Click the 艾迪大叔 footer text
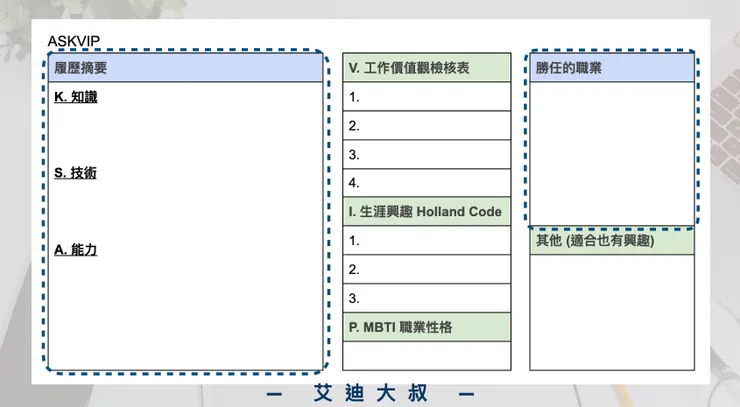 point(370,393)
